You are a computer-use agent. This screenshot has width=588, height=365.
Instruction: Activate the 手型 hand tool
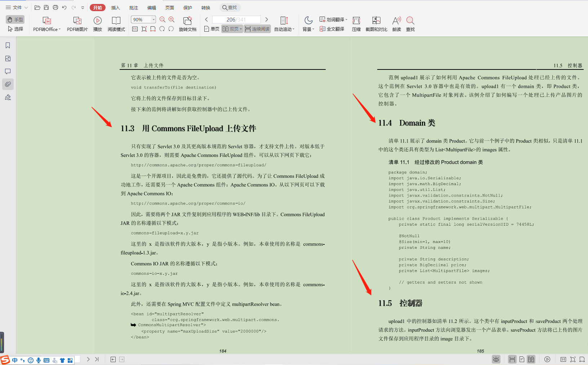tap(15, 19)
